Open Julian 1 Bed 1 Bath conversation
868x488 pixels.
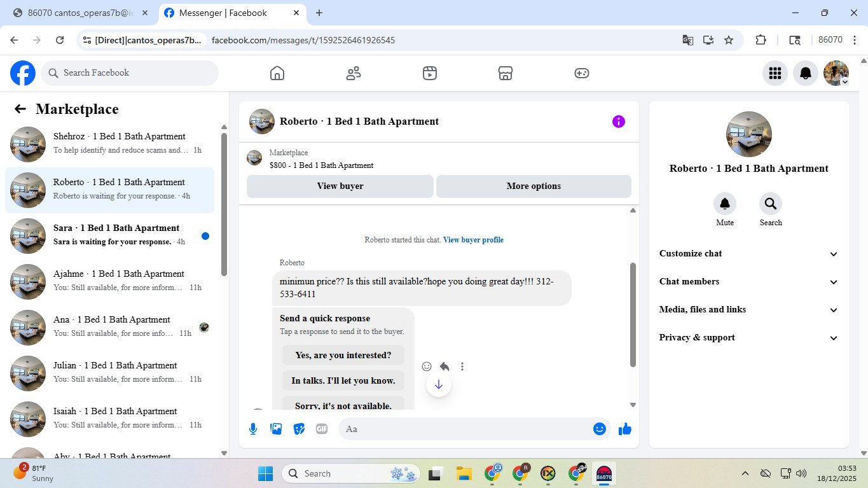tap(110, 373)
